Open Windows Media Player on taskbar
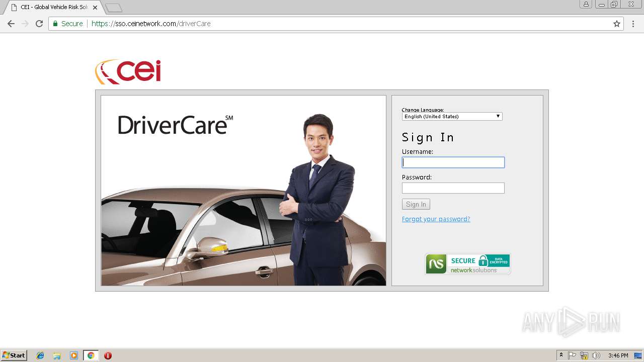The height and width of the screenshot is (362, 644). (x=74, y=355)
